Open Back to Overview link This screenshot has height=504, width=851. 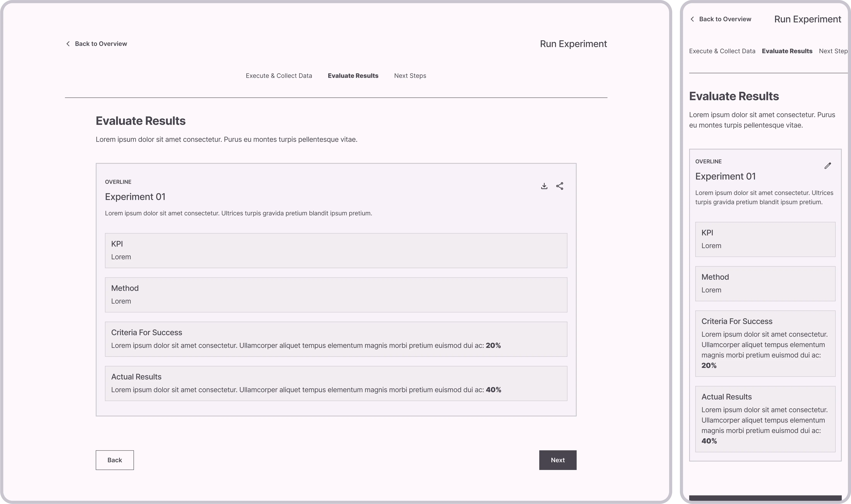101,44
